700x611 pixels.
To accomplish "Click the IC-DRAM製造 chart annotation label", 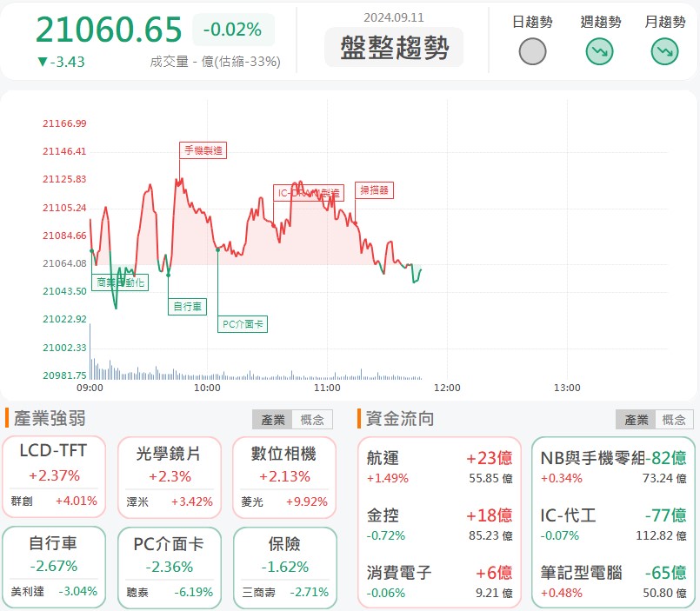I will point(309,193).
